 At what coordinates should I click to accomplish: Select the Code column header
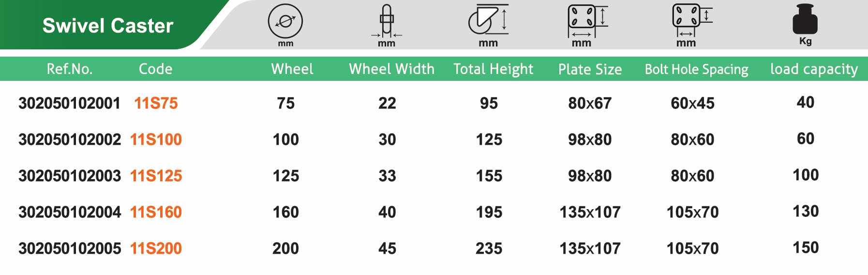[x=155, y=69]
